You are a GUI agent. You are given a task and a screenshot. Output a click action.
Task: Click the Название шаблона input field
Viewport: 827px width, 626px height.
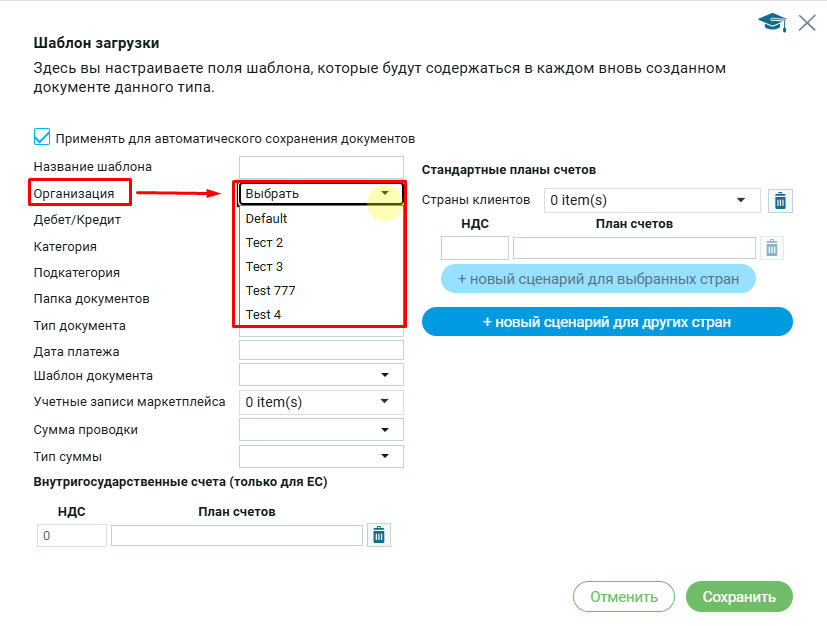point(321,167)
